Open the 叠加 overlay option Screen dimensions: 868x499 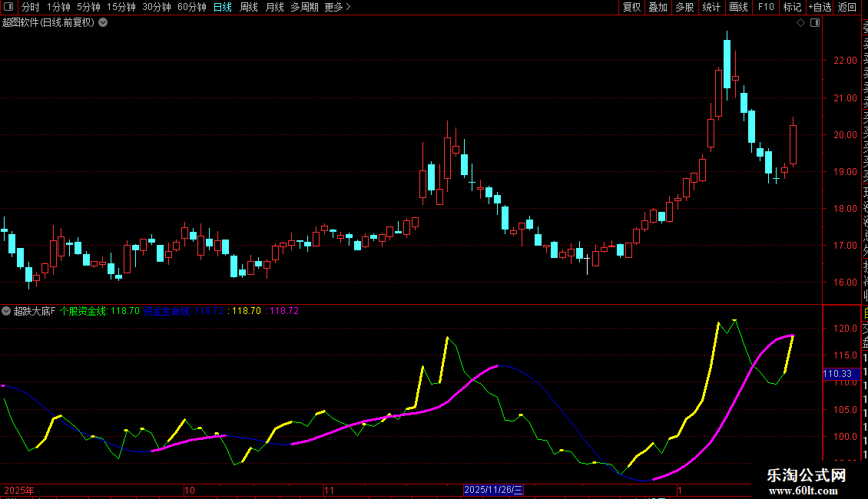[658, 7]
